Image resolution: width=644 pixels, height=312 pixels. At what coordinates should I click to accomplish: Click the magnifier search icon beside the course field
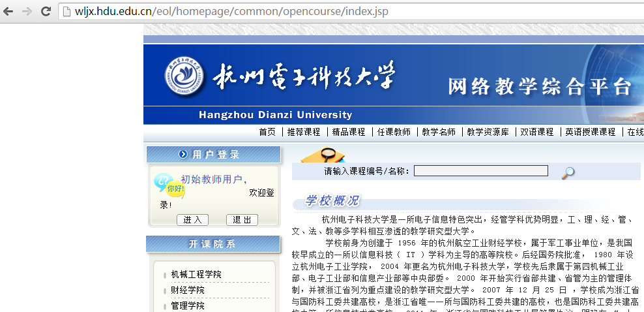click(x=568, y=173)
